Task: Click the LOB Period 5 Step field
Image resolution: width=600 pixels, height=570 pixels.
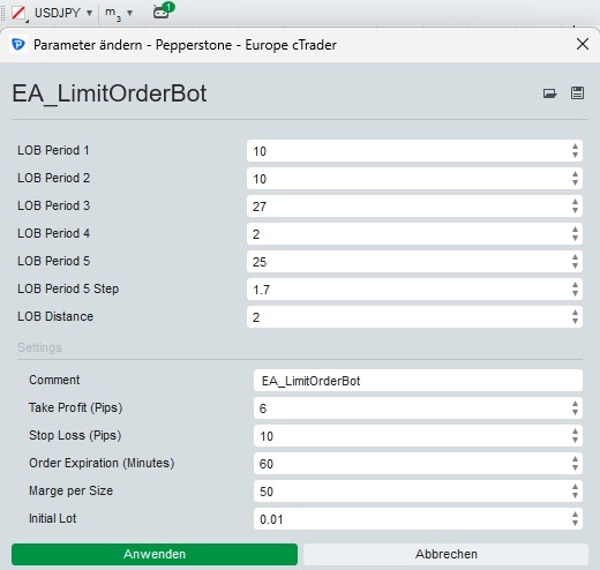Action: [415, 289]
